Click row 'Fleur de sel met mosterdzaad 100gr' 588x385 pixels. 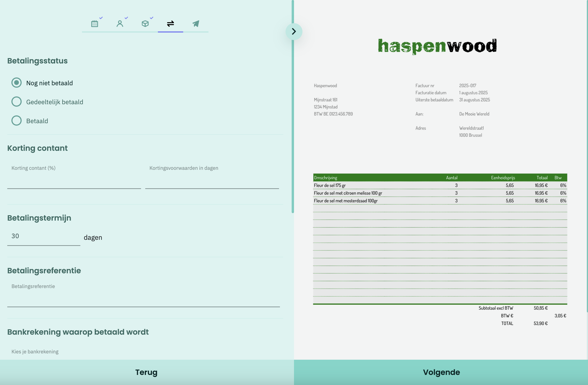pyautogui.click(x=440, y=201)
